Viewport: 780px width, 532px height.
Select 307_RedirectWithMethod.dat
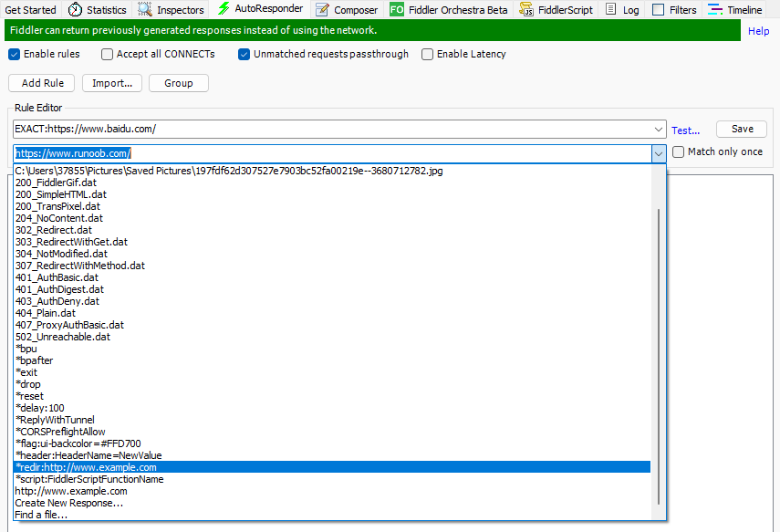332,266
